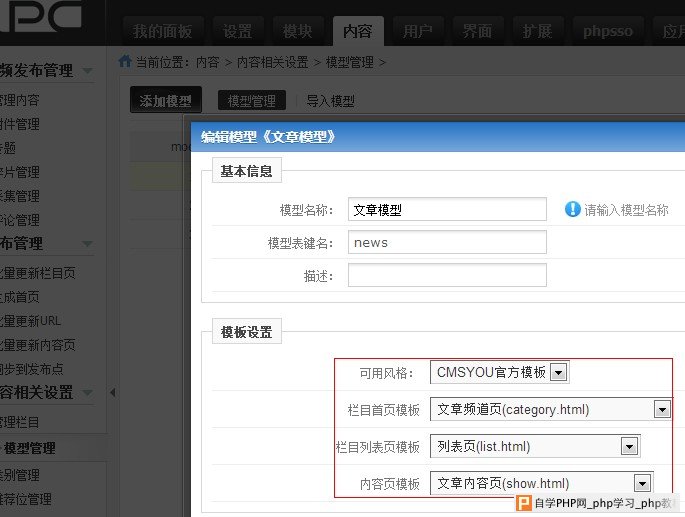Open 评论管理 in the sidebar

tap(20, 220)
